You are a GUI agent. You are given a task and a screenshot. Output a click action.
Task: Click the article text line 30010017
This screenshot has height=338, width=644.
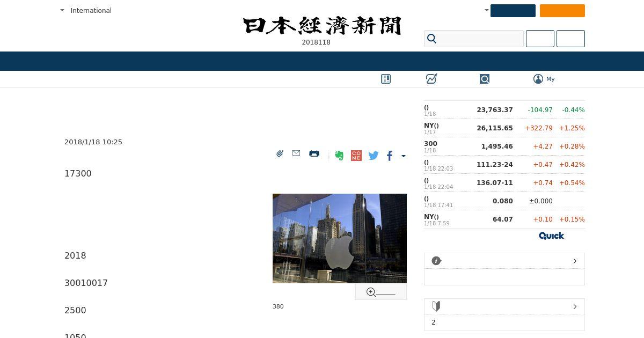click(x=86, y=283)
